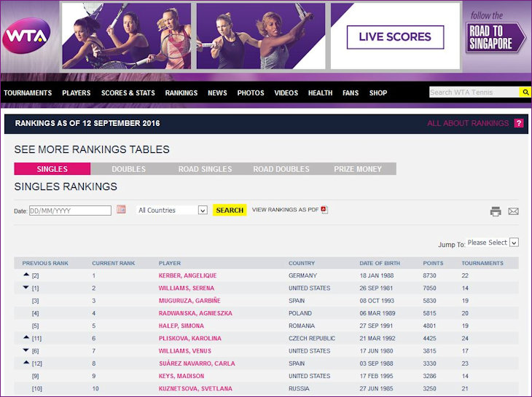Click the Date input field

coord(70,211)
